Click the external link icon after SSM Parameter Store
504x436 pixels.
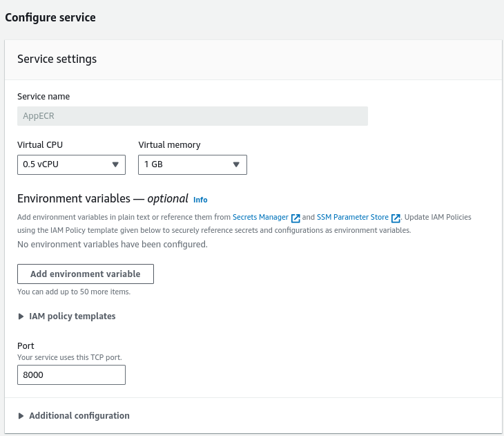(x=396, y=218)
